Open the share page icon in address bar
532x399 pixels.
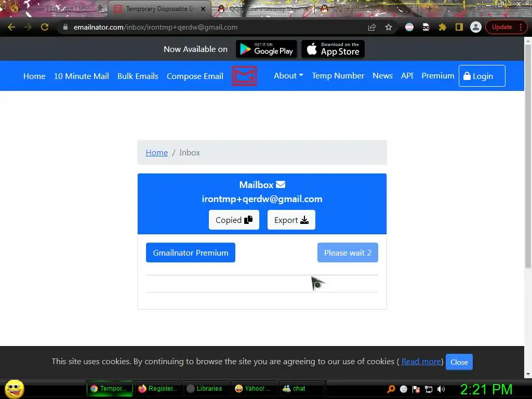tap(372, 27)
